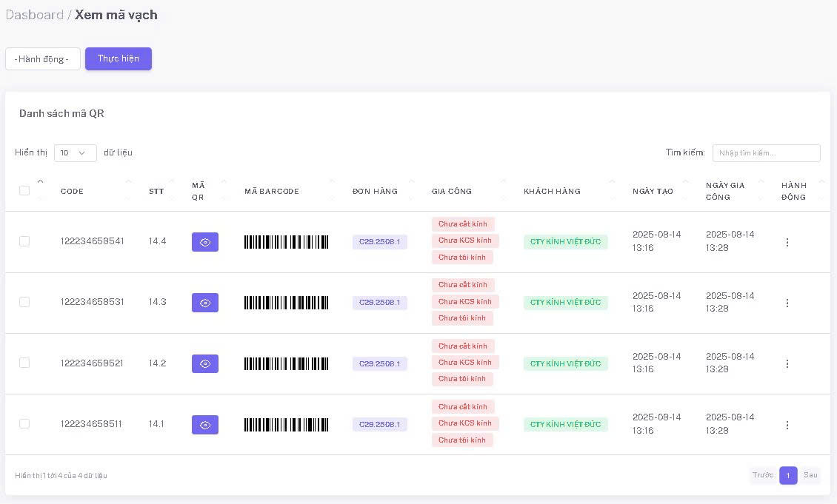Tick the select-all checkbox in table header
The height and width of the screenshot is (504, 837).
(24, 191)
